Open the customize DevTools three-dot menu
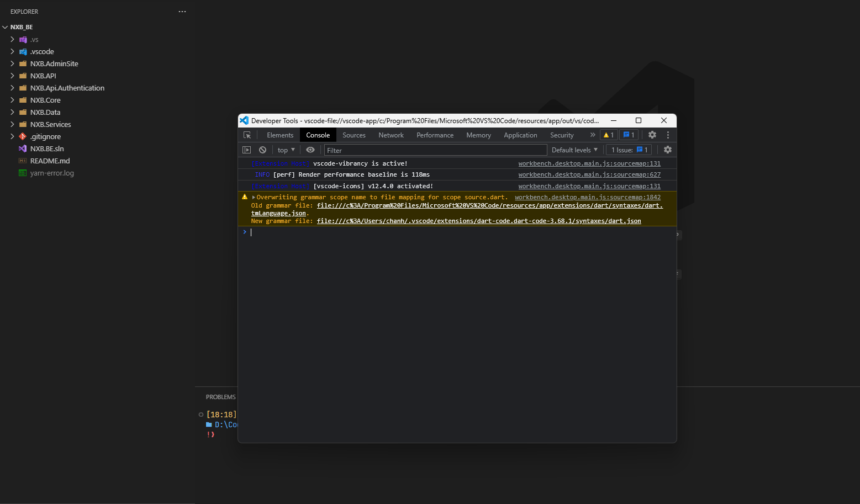This screenshot has width=860, height=504. (667, 135)
